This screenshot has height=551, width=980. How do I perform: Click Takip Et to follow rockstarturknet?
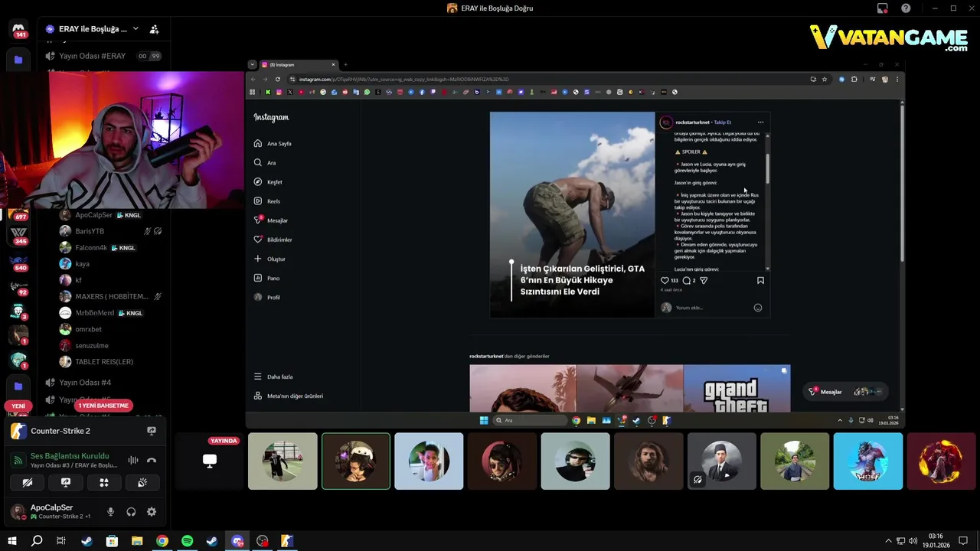coord(723,122)
